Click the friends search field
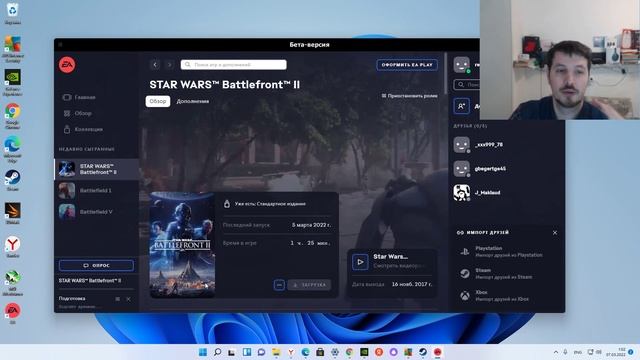640x360 pixels. tap(467, 84)
